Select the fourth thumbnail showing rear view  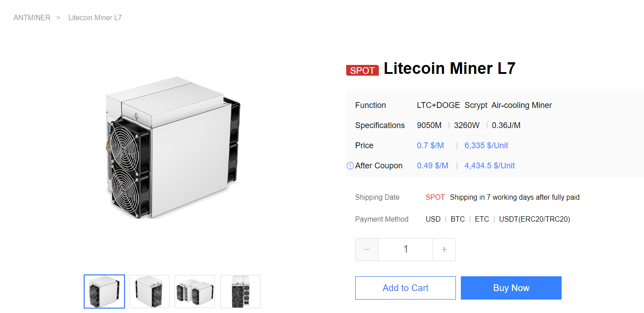(x=240, y=292)
